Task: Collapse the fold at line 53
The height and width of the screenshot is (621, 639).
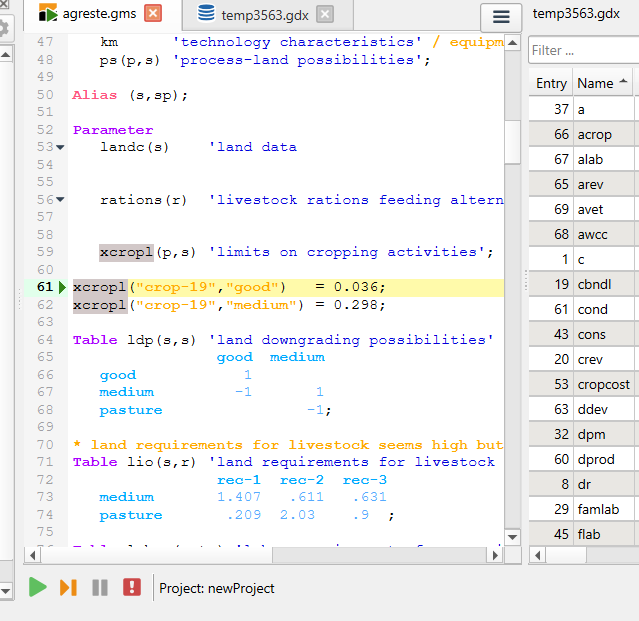Action: tap(60, 147)
